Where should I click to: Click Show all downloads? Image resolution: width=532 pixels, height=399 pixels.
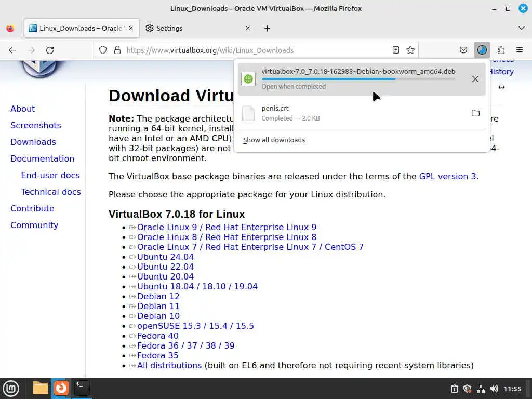pos(274,140)
